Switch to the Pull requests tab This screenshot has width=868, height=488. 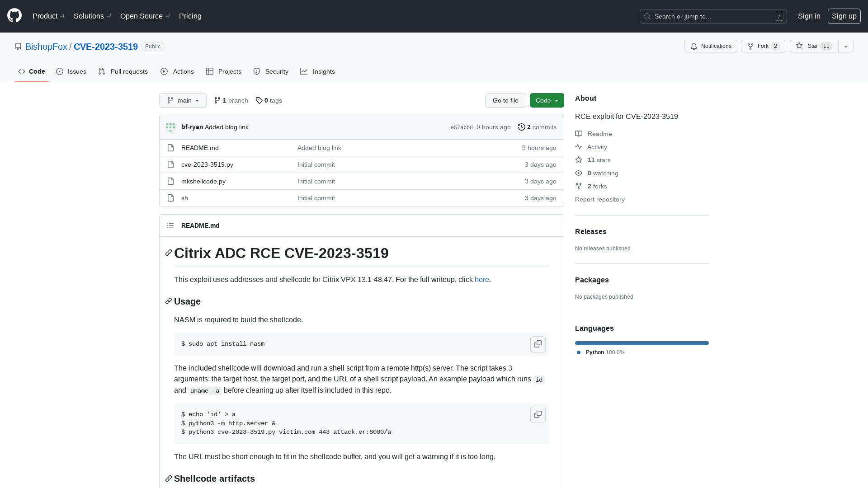(x=123, y=71)
